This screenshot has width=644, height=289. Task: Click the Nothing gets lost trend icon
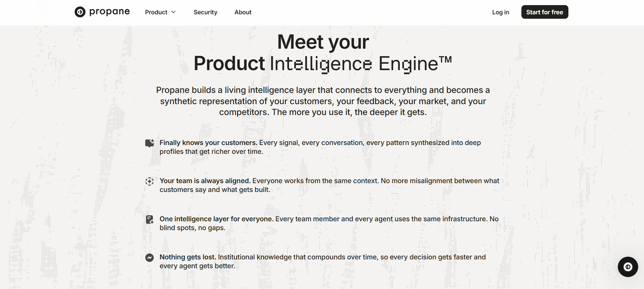point(150,258)
